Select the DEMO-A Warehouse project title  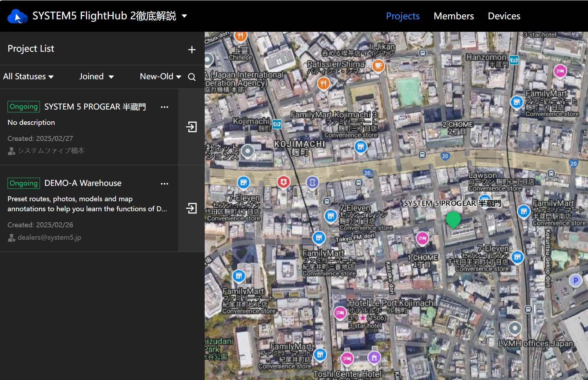coord(83,183)
